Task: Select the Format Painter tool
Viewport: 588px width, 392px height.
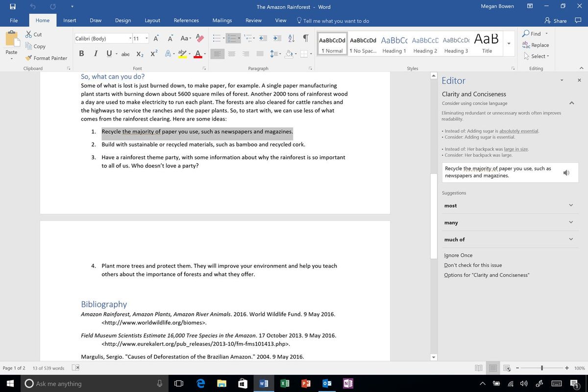Action: pos(46,58)
